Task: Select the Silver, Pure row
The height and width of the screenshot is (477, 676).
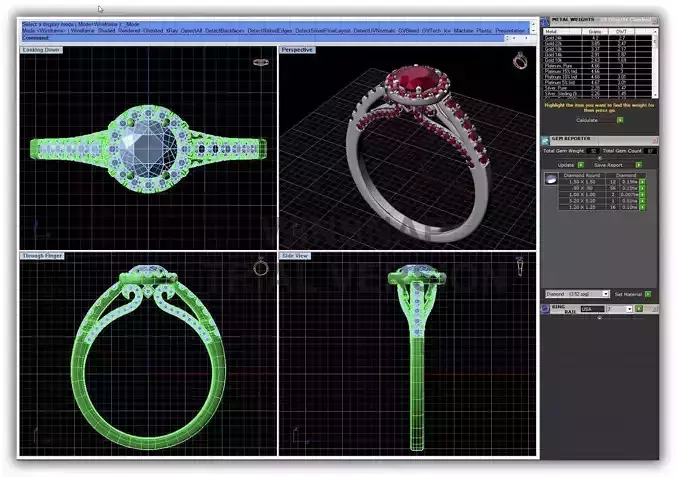Action: (x=598, y=88)
